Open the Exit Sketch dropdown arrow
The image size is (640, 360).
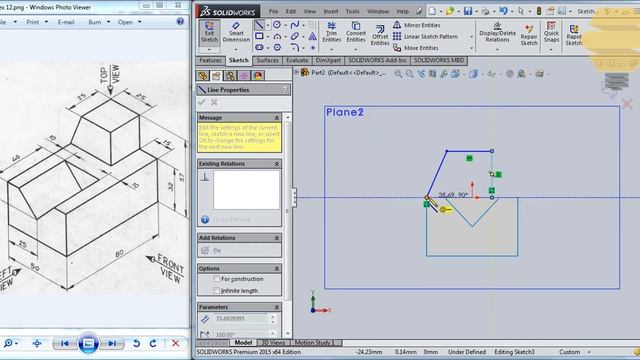pyautogui.click(x=209, y=49)
